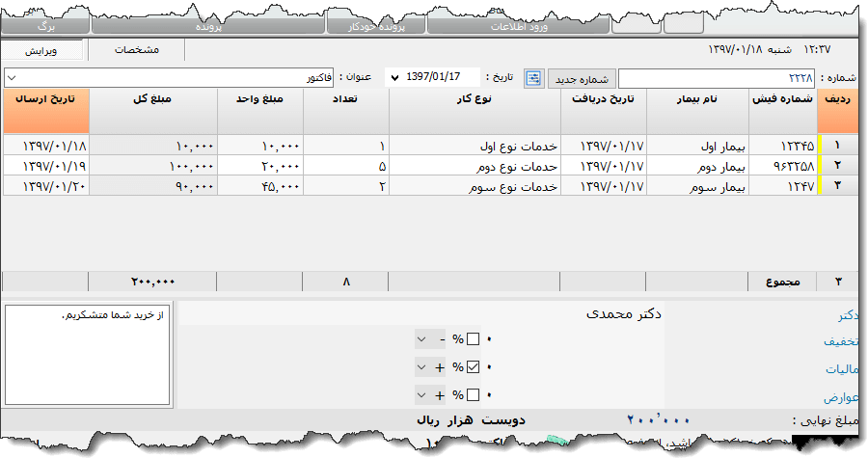Click the invoice number input field
Screen dimensions: 868x458
tap(716, 78)
